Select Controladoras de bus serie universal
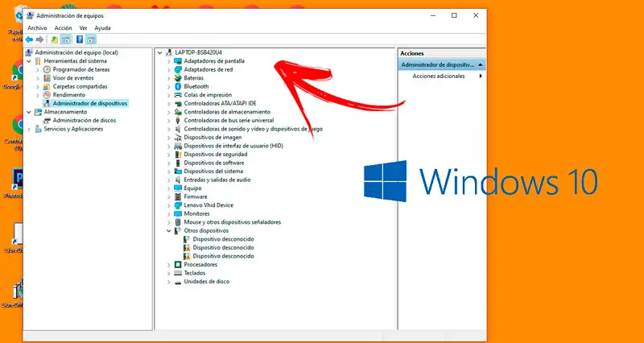 [229, 120]
